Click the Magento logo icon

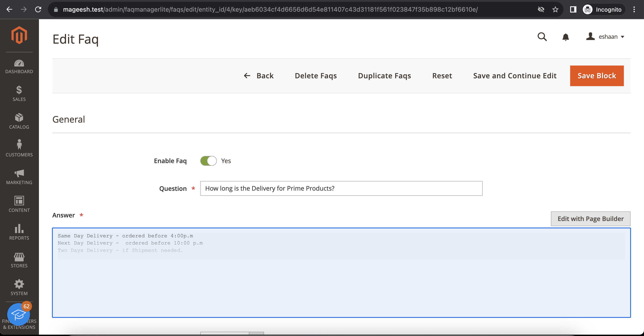coord(19,35)
